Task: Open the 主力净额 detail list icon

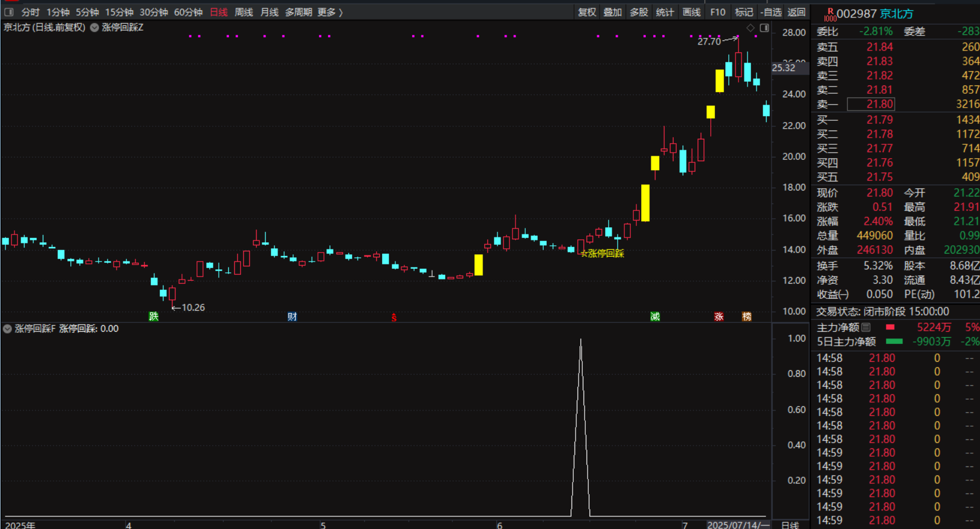Action: [866, 327]
